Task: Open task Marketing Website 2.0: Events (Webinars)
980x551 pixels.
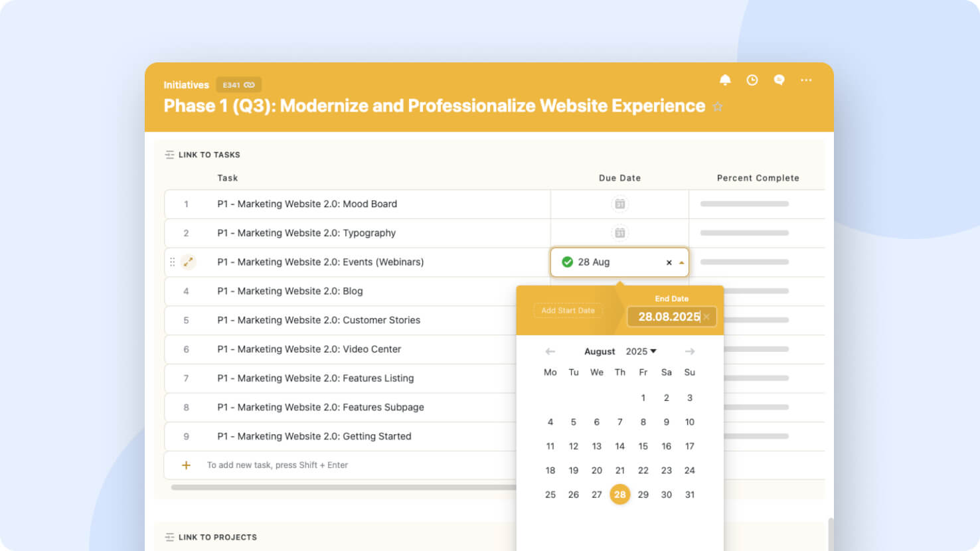Action: click(x=320, y=262)
